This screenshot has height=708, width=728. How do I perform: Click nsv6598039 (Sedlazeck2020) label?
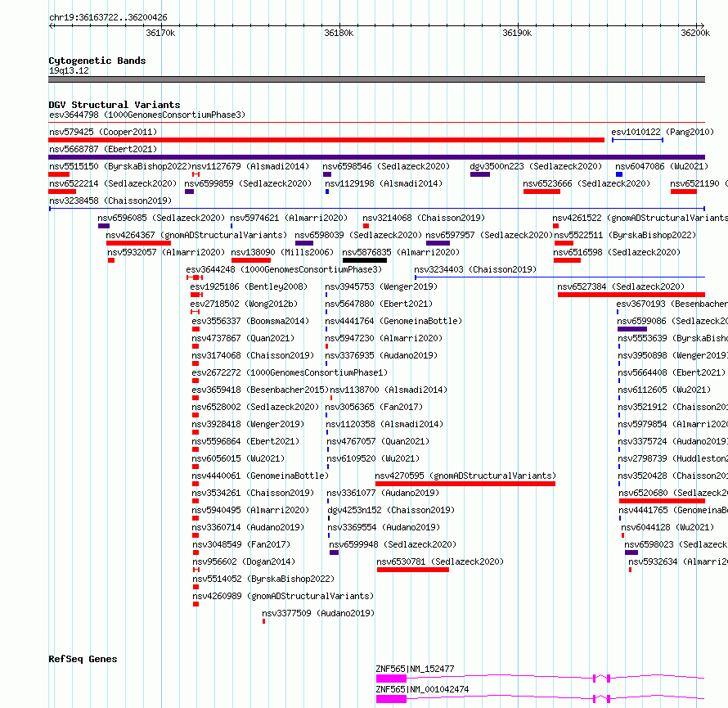pos(358,235)
